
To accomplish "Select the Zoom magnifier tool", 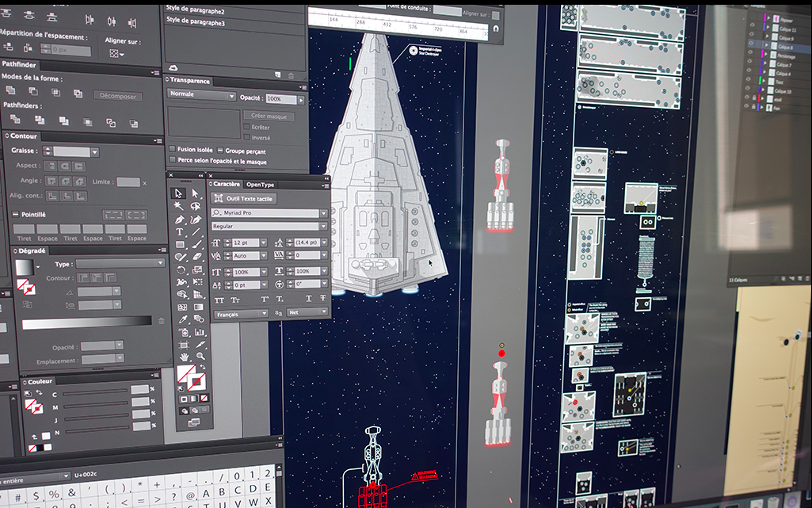I will click(200, 357).
